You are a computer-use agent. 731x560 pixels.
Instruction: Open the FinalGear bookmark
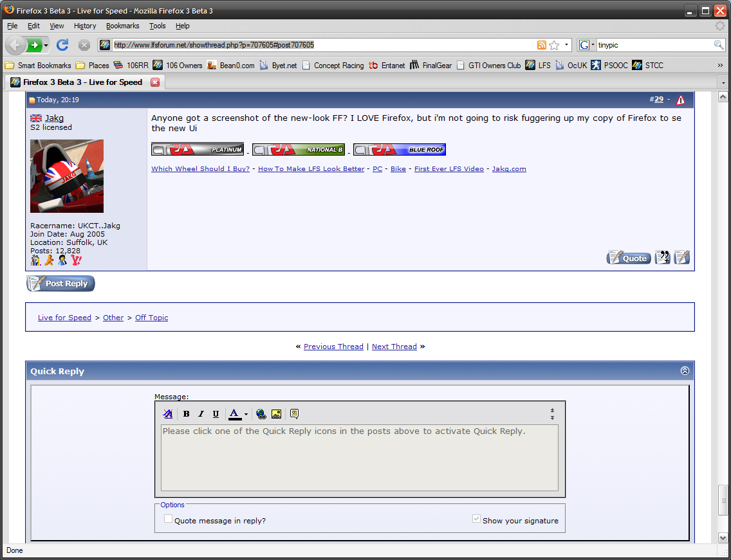(x=430, y=65)
